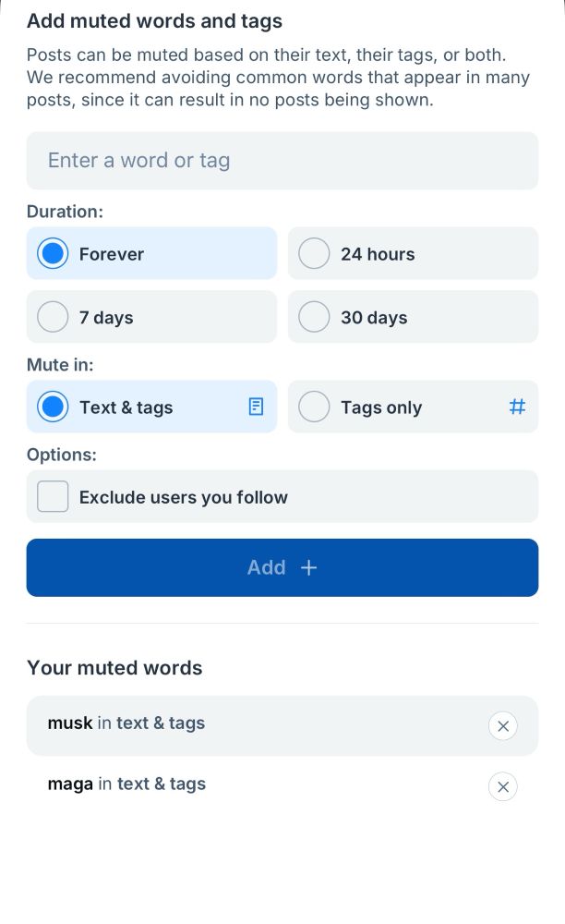Choose the 30 days duration

(x=414, y=317)
